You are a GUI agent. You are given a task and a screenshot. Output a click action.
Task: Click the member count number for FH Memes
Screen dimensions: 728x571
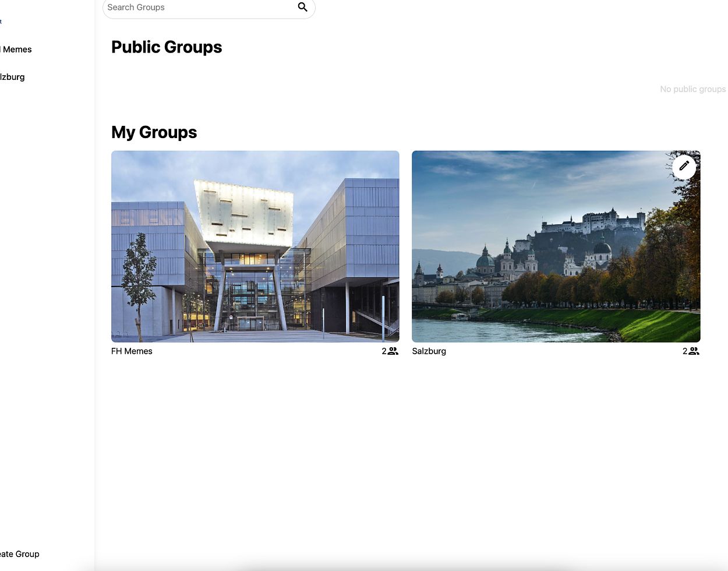(x=384, y=351)
